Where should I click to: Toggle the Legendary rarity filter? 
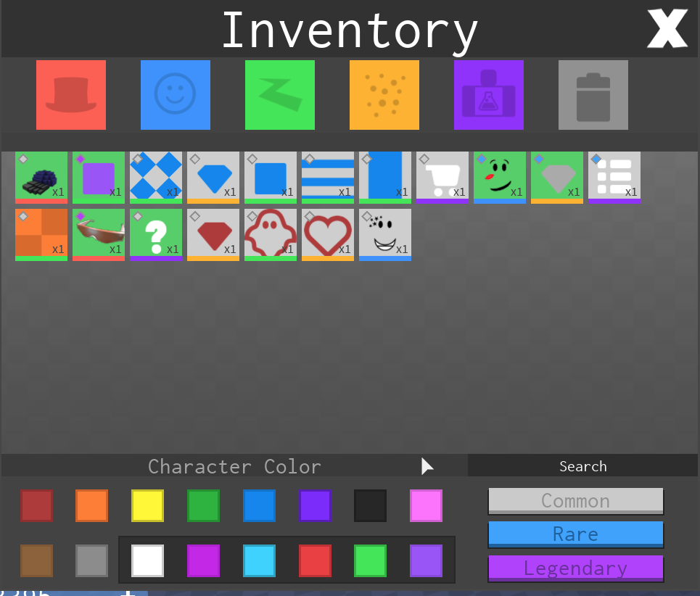click(576, 568)
